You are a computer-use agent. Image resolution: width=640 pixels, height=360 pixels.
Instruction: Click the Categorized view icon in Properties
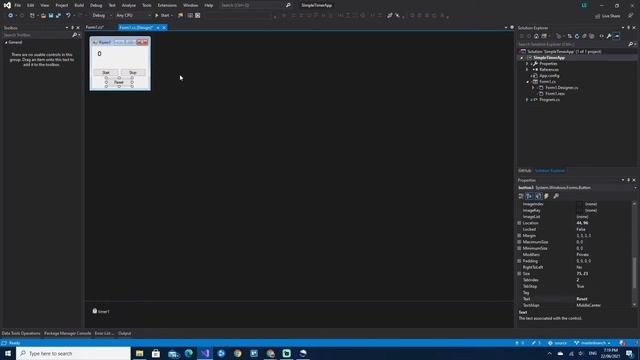(521, 196)
